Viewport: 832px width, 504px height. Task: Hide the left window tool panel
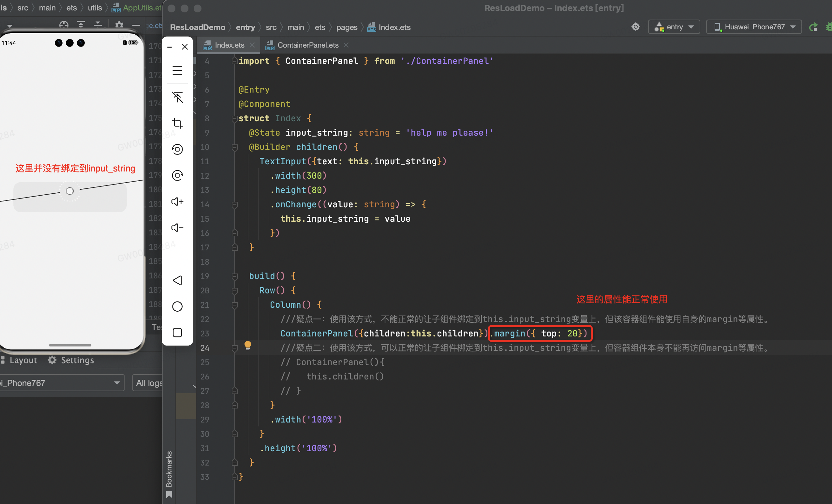point(136,25)
